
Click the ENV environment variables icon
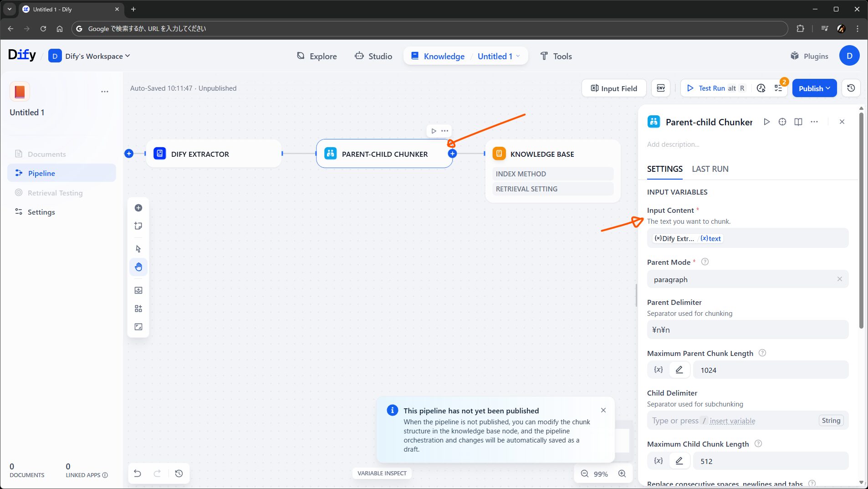[x=660, y=88]
